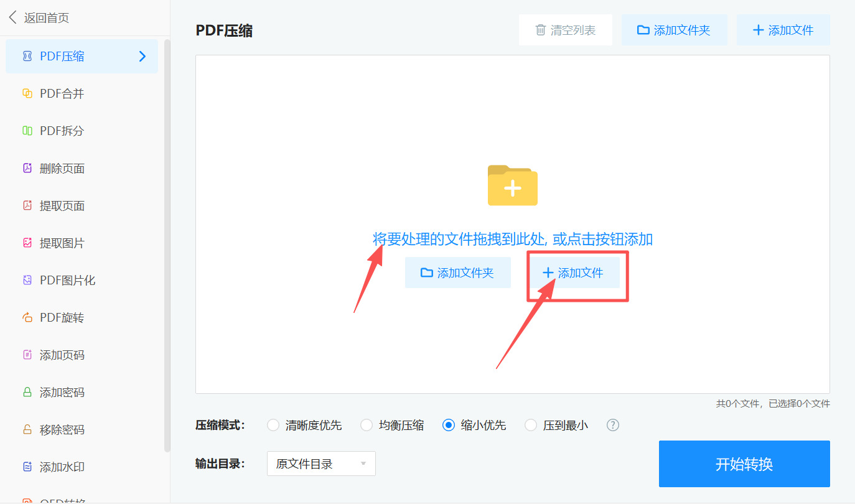Click 添加文件 in the drop area
The image size is (855, 504).
(x=573, y=273)
